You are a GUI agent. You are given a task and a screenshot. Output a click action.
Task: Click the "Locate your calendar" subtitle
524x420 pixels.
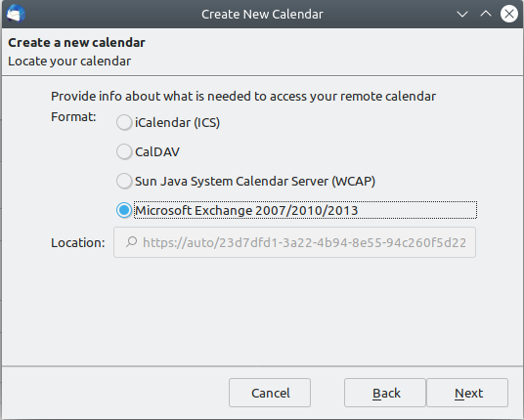click(69, 62)
